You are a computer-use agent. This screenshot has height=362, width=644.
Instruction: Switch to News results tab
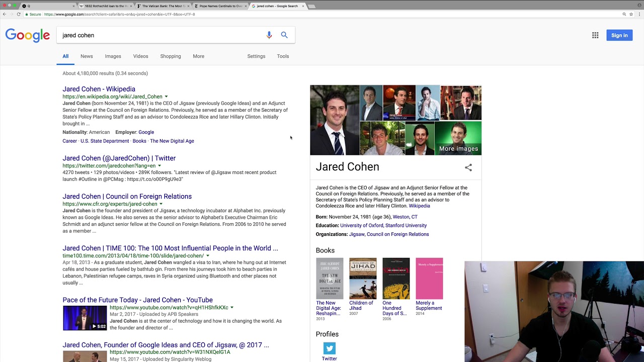click(87, 56)
